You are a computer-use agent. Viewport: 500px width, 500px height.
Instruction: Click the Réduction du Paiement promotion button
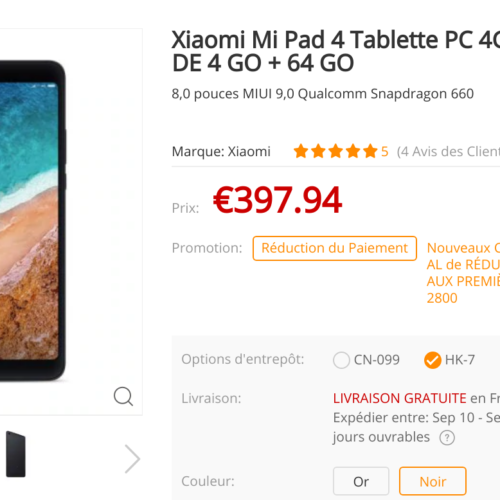335,248
